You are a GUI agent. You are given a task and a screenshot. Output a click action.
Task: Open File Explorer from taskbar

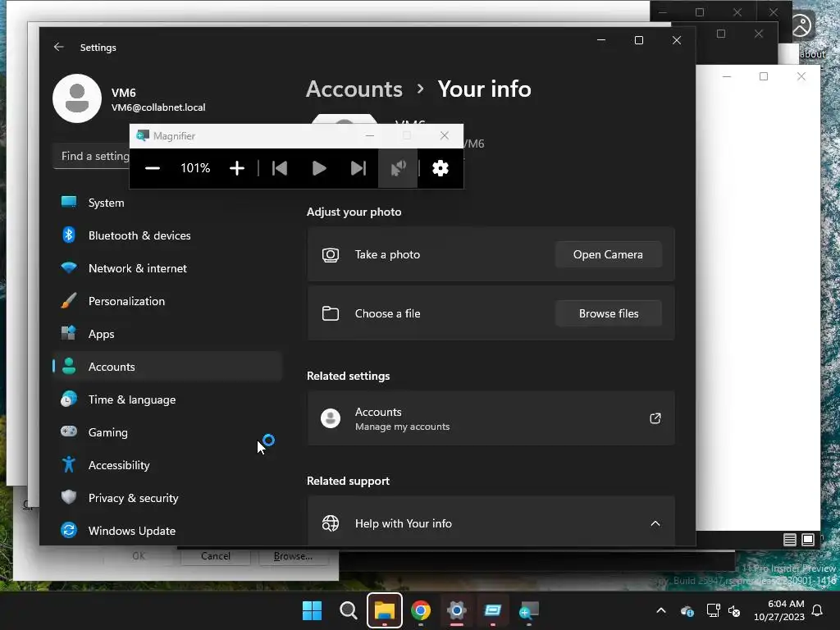385,610
